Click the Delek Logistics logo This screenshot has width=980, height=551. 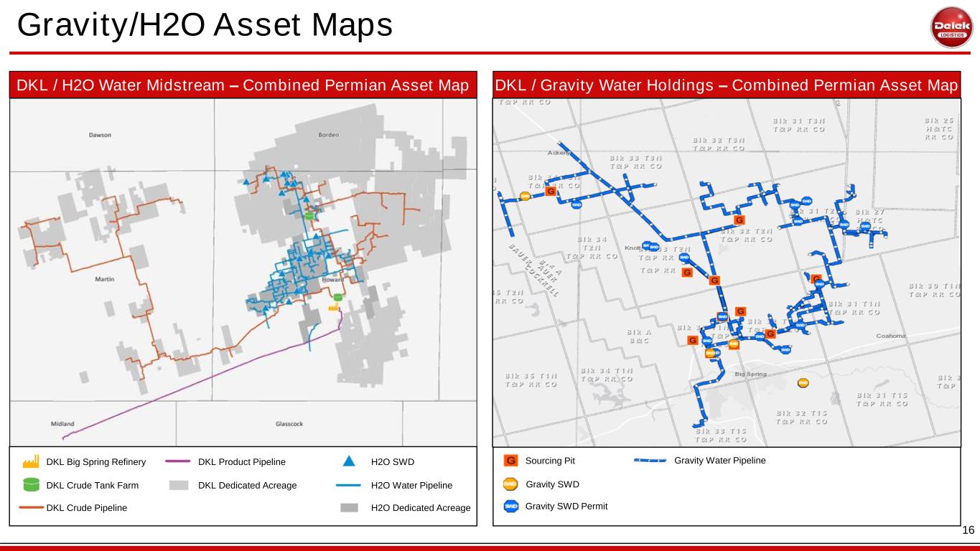tap(952, 27)
